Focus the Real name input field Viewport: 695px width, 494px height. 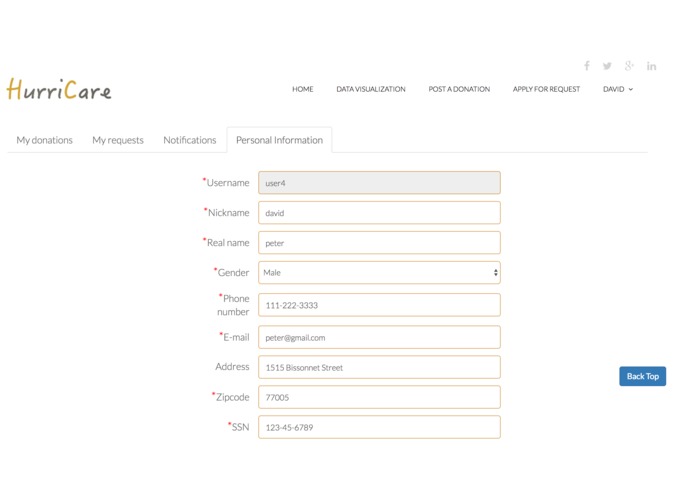[379, 243]
